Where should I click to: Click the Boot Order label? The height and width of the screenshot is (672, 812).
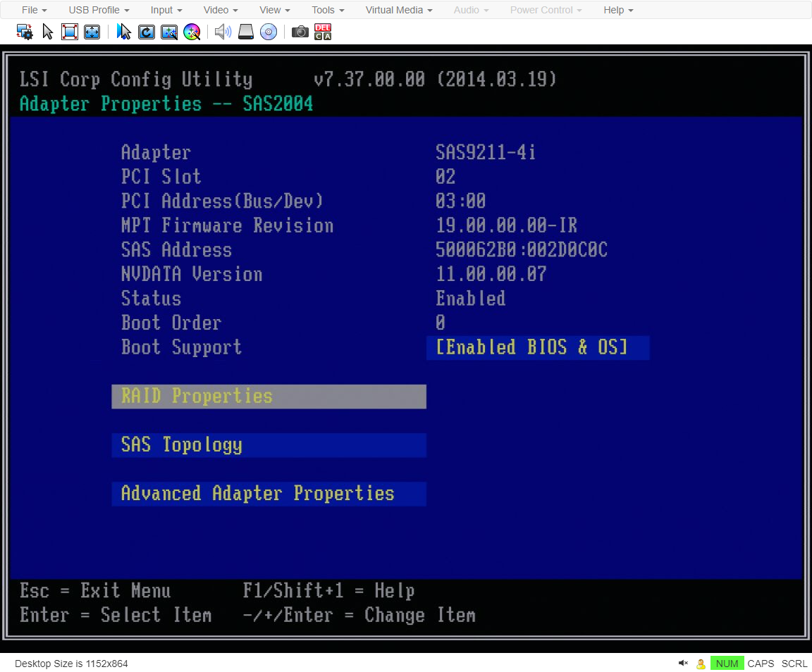tap(171, 323)
